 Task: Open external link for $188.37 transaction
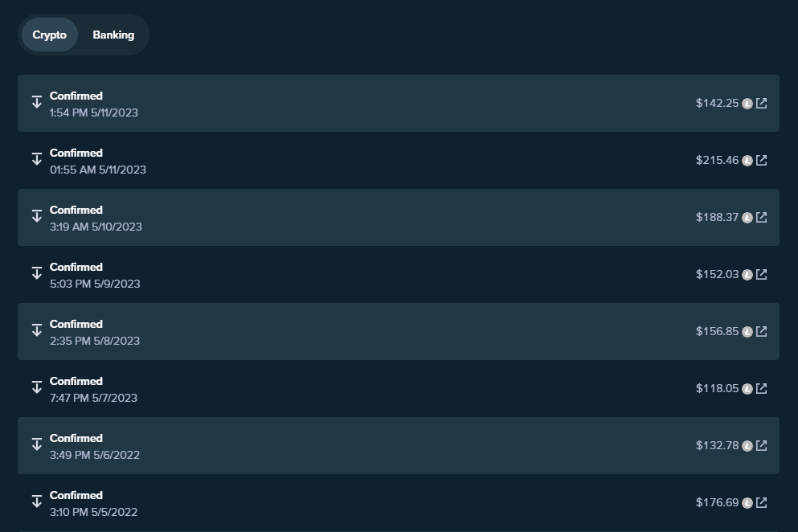point(761,217)
